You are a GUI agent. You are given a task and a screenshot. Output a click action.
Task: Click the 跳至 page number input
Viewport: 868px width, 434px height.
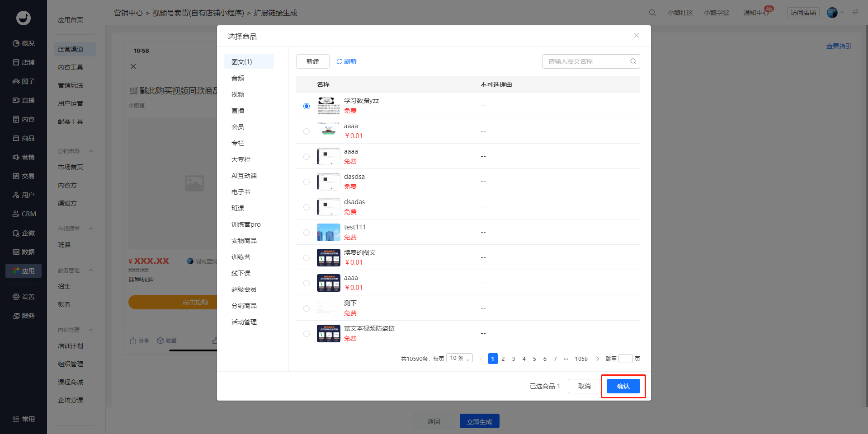[x=625, y=359]
